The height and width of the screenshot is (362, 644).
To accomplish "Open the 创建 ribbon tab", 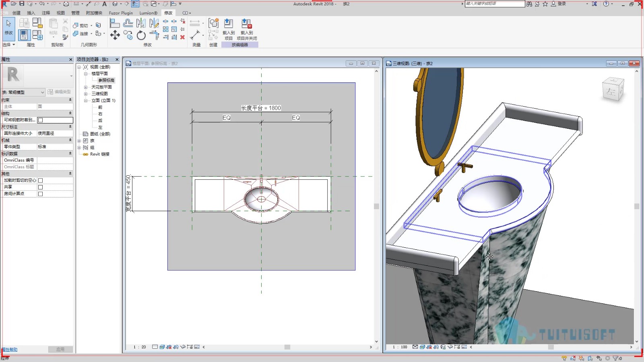I will (x=17, y=13).
